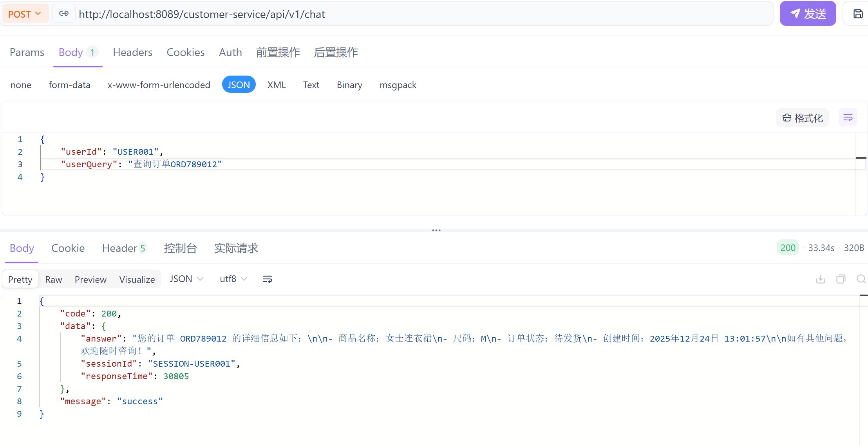Image resolution: width=868 pixels, height=445 pixels.
Task: Download the response body
Action: (x=820, y=279)
